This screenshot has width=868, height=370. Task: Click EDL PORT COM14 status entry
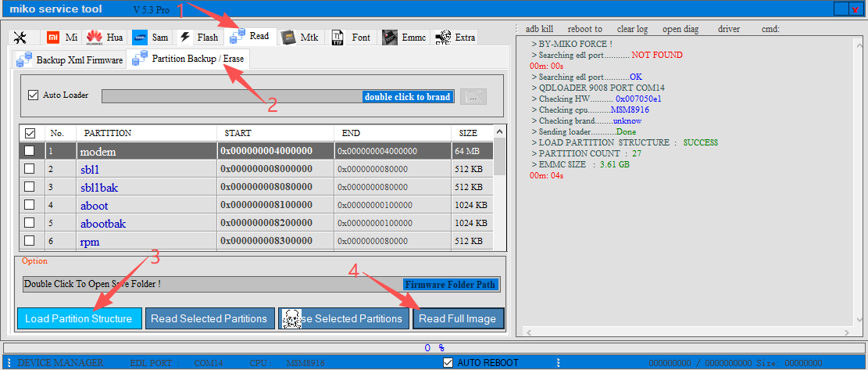coord(176,364)
